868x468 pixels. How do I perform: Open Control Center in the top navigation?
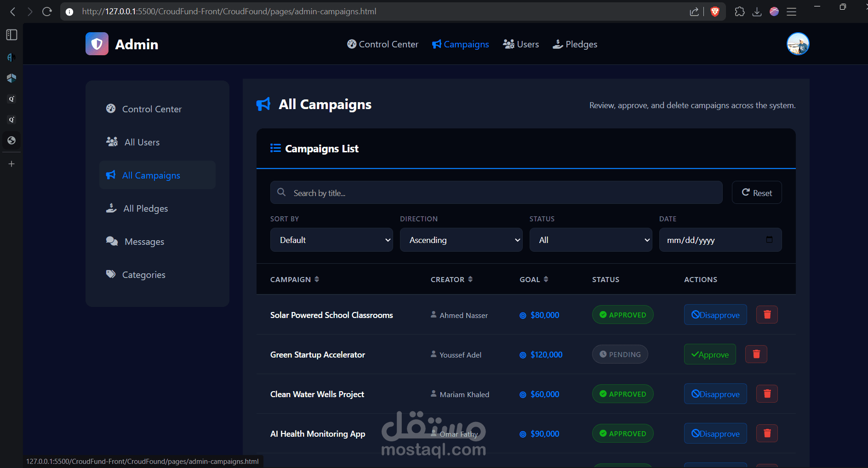click(x=383, y=44)
